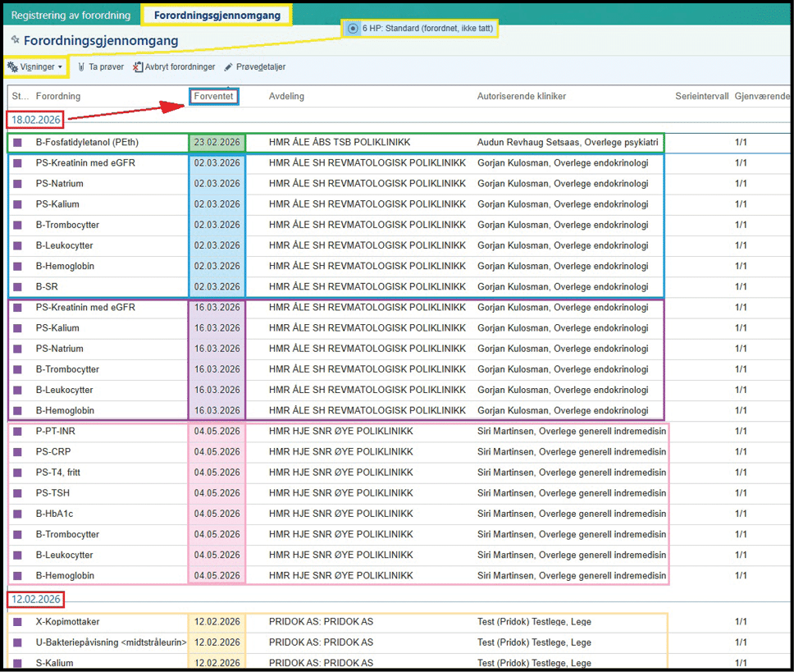Viewport: 794px width, 672px height.
Task: Click the status square of the B-SR row
Action: pos(18,287)
